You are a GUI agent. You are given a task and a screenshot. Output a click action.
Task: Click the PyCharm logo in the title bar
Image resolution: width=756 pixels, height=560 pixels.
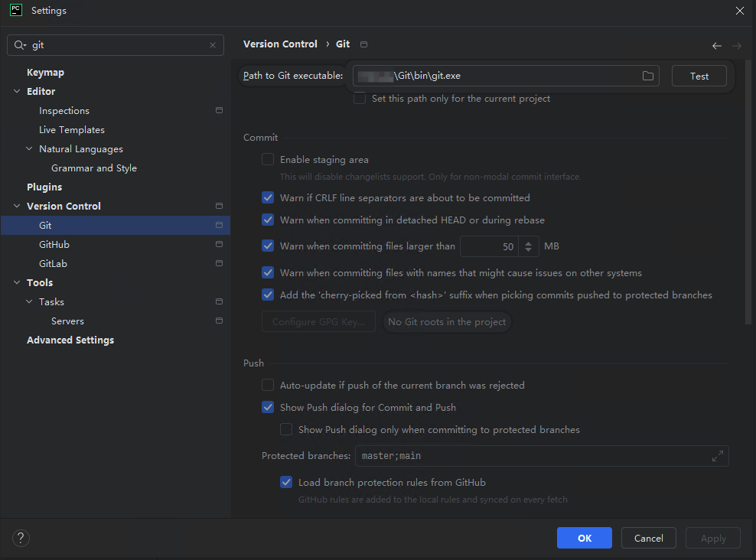(x=16, y=10)
